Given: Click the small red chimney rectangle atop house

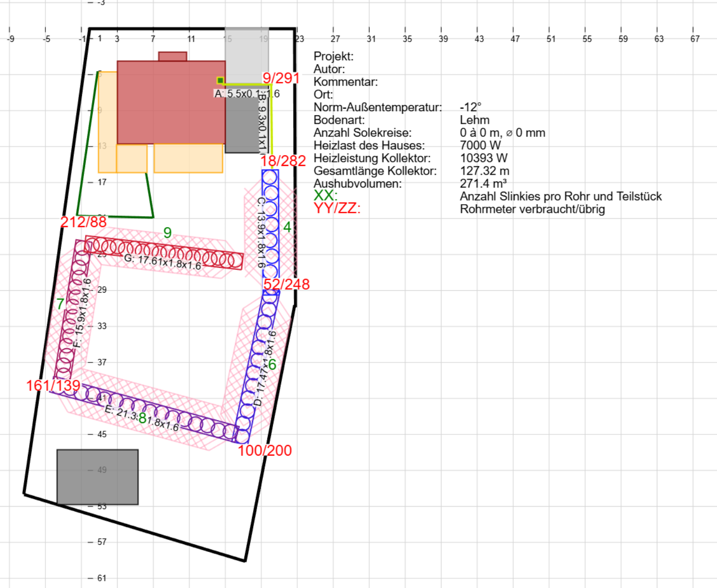Looking at the screenshot, I should [x=172, y=57].
